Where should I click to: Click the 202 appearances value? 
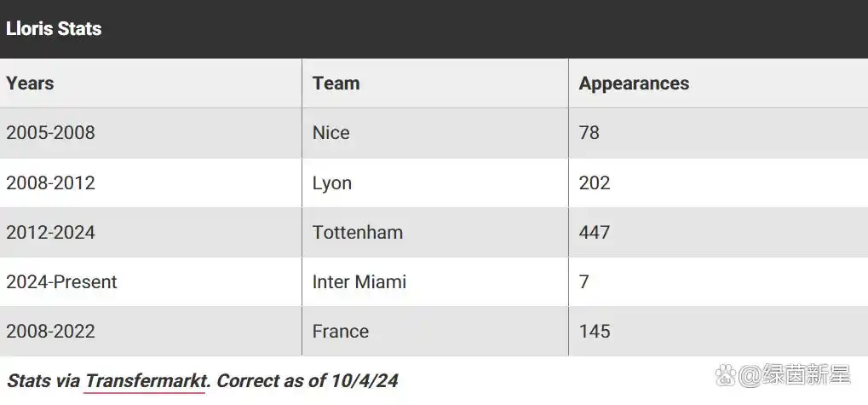[x=595, y=182]
